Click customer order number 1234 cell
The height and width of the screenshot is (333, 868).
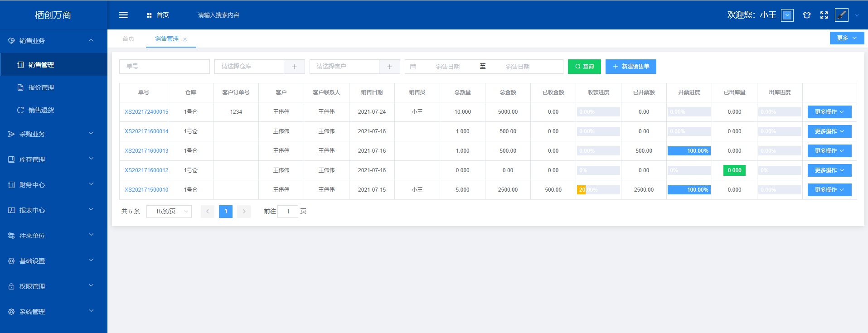pos(236,112)
